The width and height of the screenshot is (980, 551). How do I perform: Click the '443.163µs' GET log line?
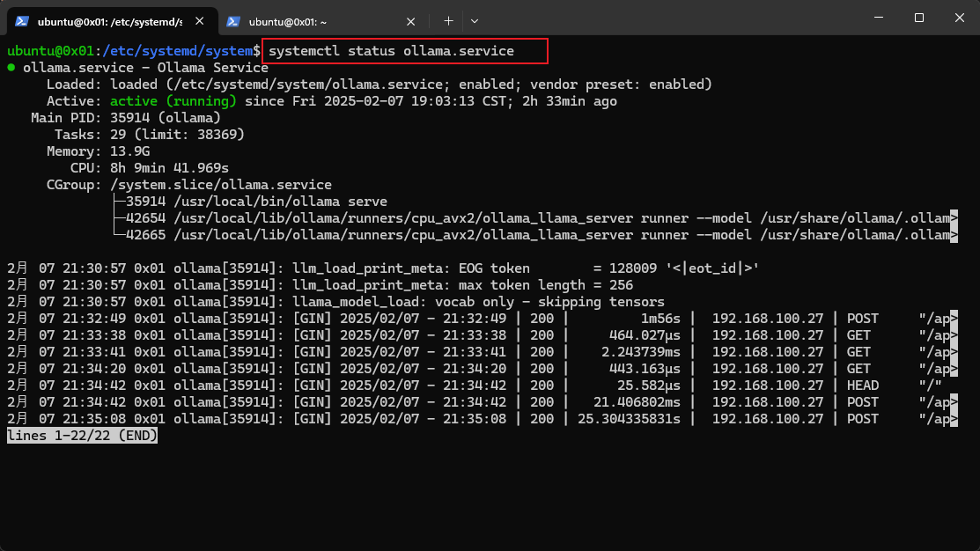[x=482, y=369]
